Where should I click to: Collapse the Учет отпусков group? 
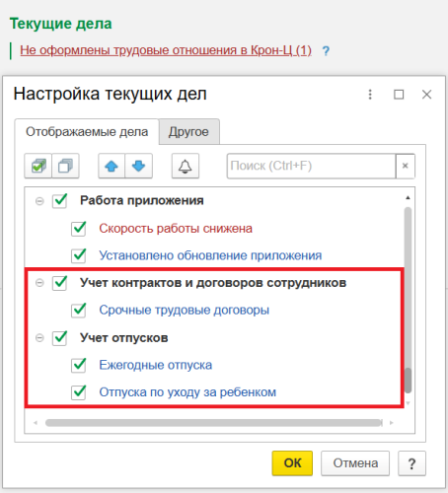coord(39,337)
